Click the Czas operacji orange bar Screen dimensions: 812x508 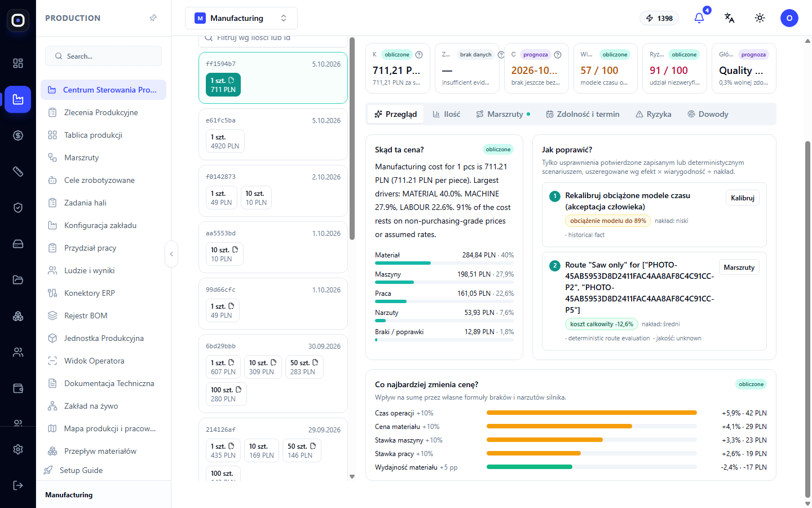(592, 413)
